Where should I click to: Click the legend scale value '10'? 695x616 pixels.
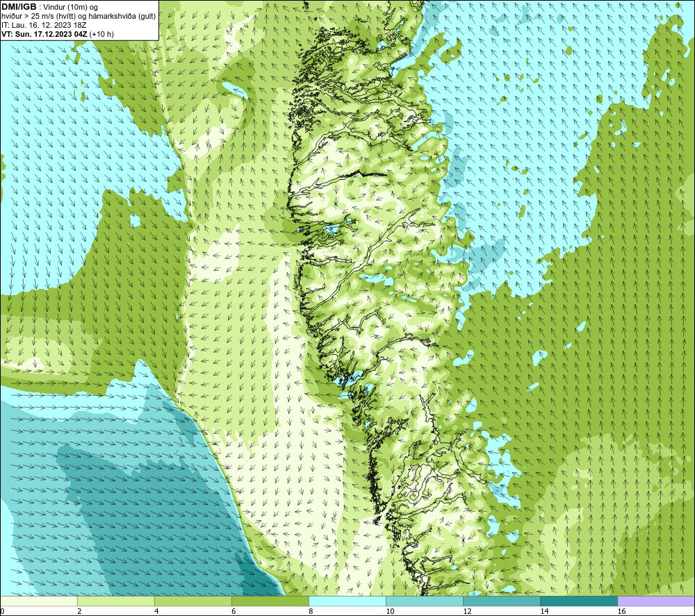pos(390,612)
